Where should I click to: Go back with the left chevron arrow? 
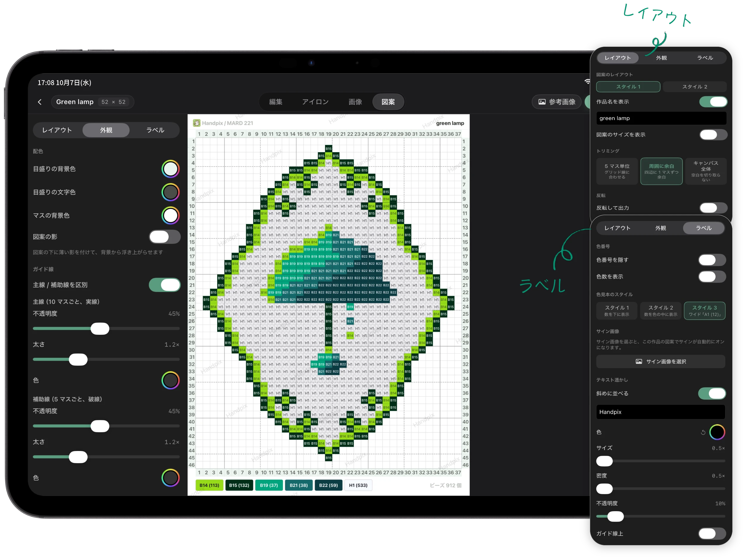40,102
